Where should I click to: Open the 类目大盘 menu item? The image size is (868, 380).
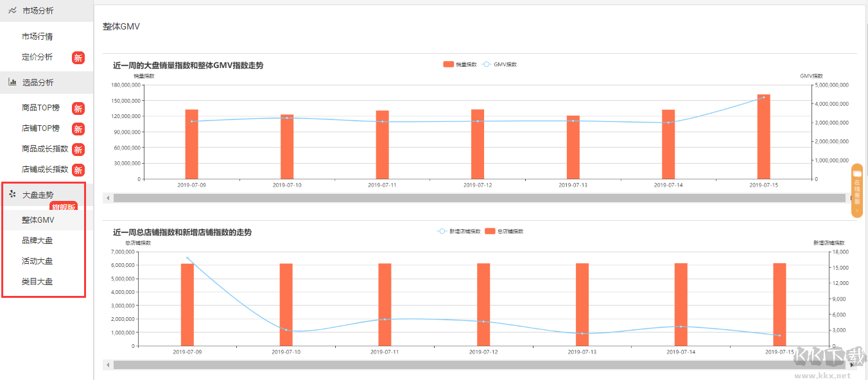[37, 282]
